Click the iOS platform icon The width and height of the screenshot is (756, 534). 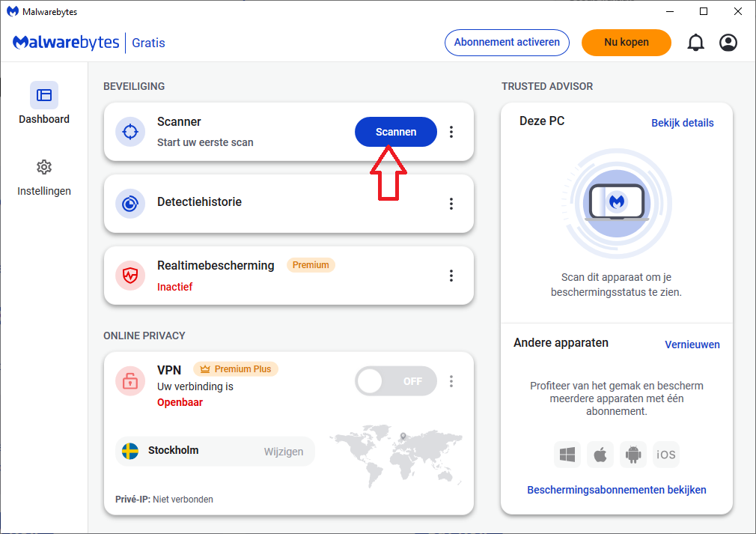pos(666,455)
